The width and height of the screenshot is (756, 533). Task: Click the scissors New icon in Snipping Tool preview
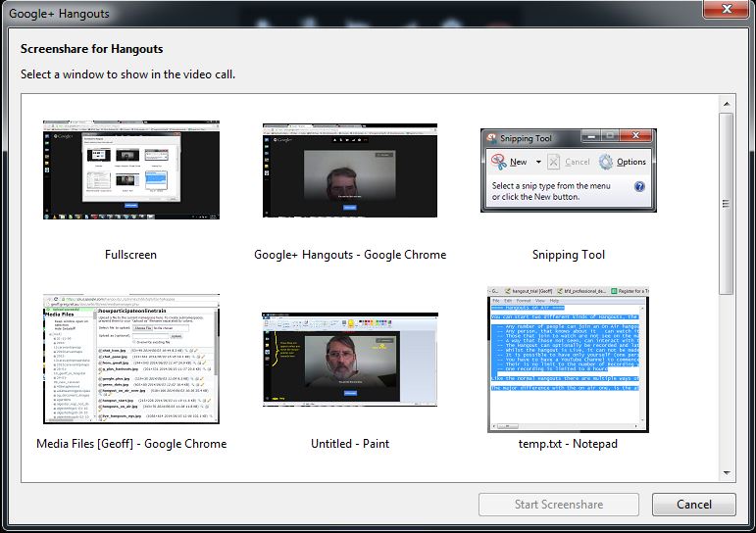pos(499,162)
